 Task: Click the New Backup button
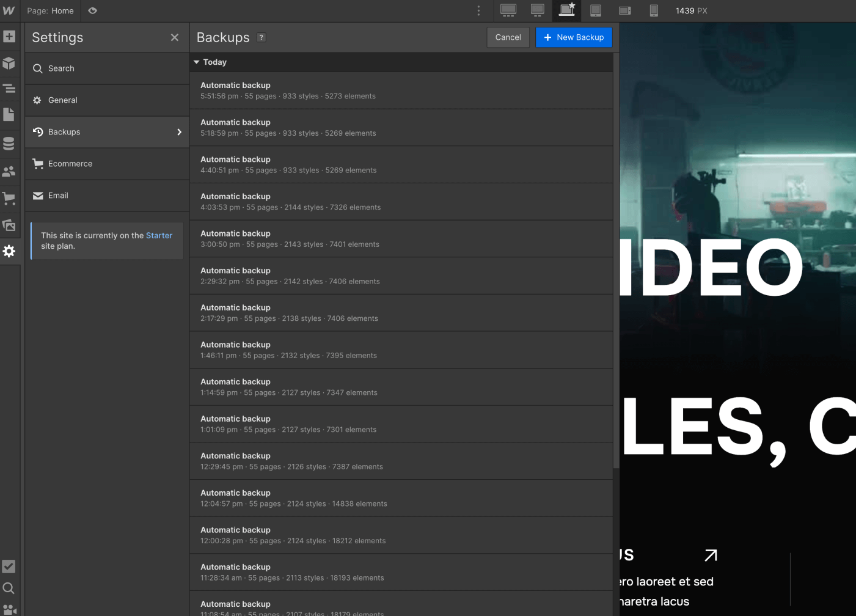coord(574,37)
